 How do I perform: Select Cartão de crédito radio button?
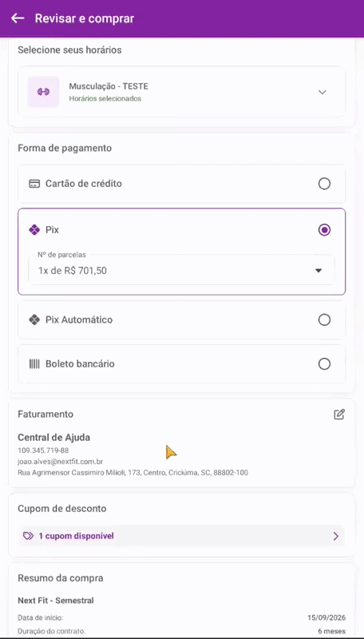(325, 184)
